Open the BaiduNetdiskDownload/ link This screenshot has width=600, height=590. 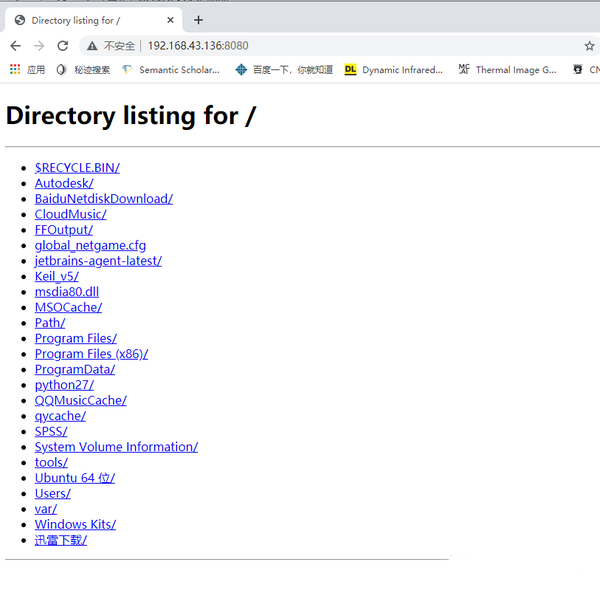[104, 199]
